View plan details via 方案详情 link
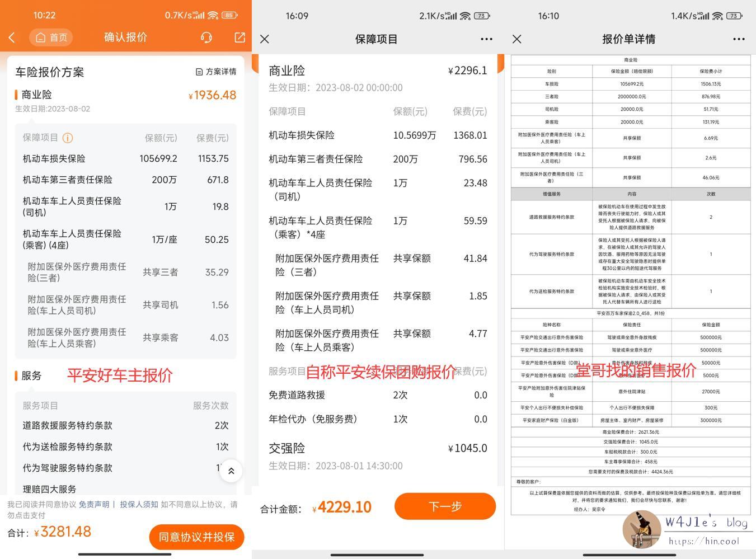The width and height of the screenshot is (756, 559). click(220, 71)
